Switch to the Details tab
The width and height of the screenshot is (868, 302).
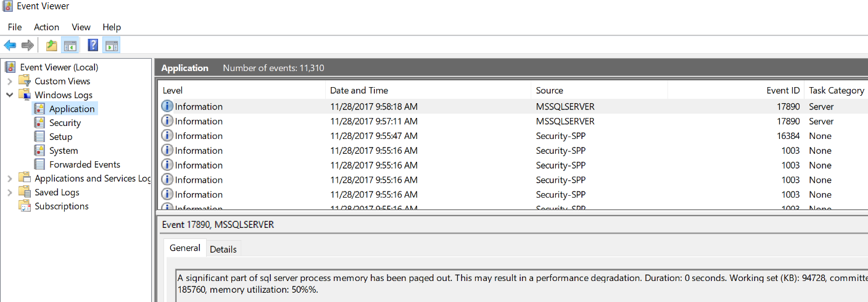(x=223, y=250)
